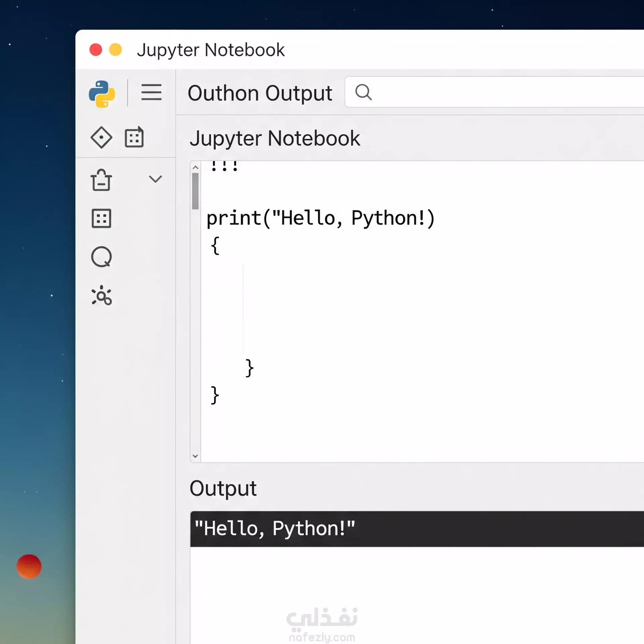Click the shopping bag export icon
The height and width of the screenshot is (644, 644).
pos(101,180)
